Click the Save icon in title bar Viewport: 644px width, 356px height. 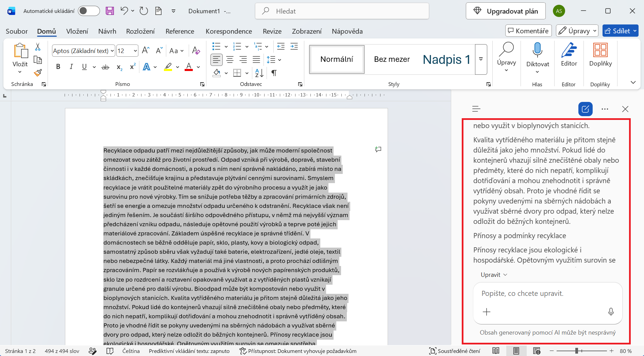[x=110, y=11]
